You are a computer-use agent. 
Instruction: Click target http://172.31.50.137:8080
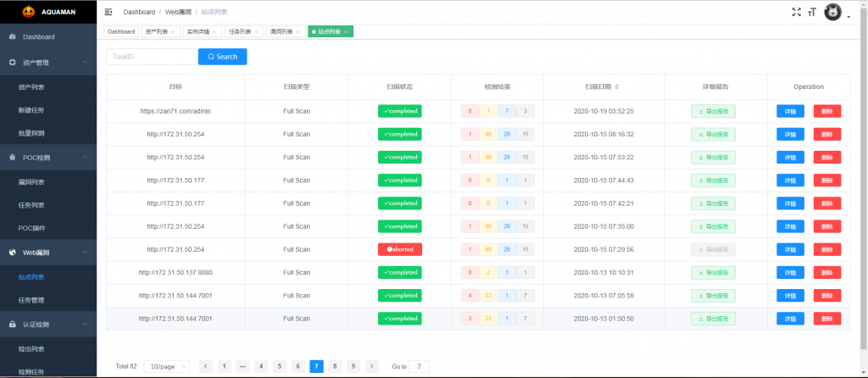tap(175, 272)
